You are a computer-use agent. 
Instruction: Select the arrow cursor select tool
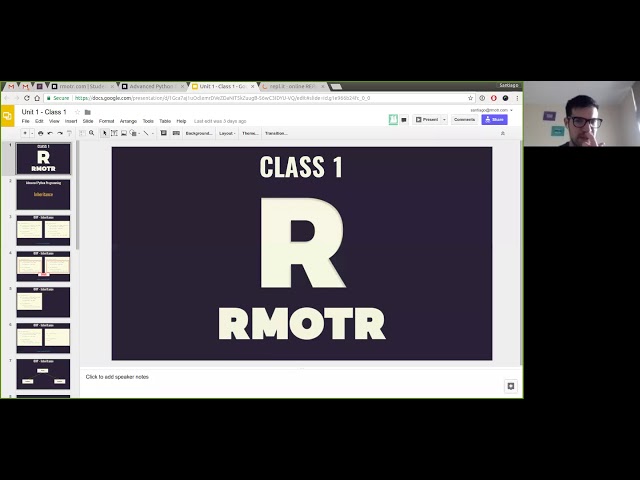pyautogui.click(x=104, y=133)
